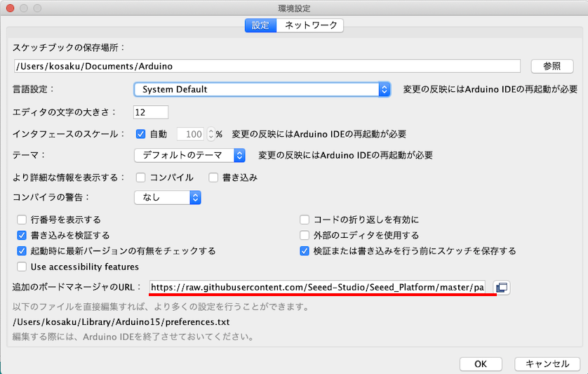Open the 言語設定 System Default dropdown
Image resolution: width=588 pixels, height=374 pixels.
[x=262, y=90]
